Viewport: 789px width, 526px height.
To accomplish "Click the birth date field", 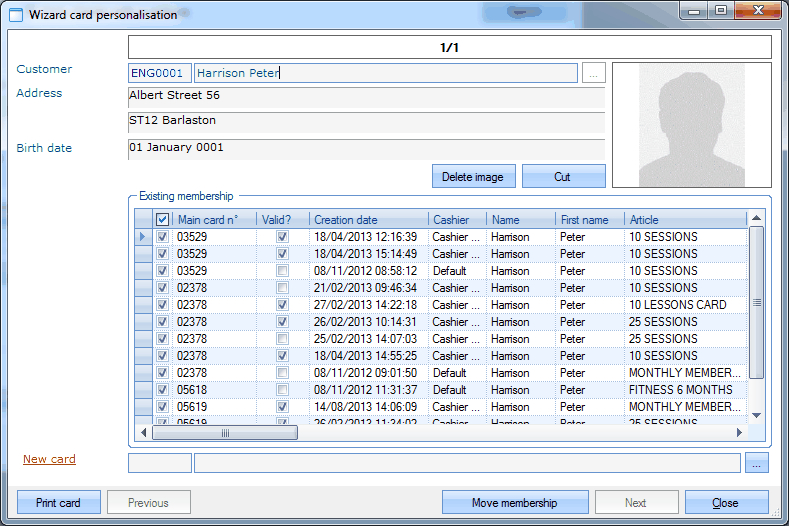I will pyautogui.click(x=366, y=149).
